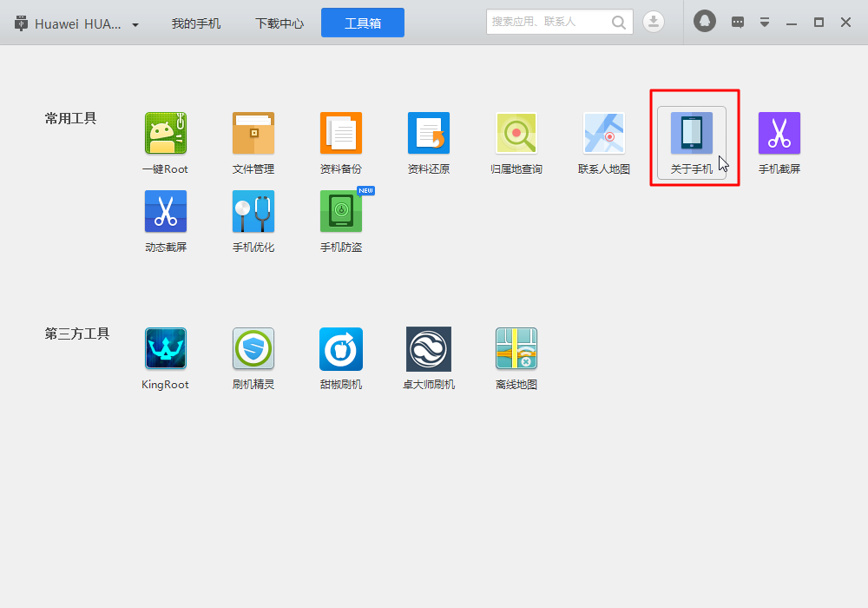Select the 工具箱 tab
Screen dimensions: 868x608
363,23
